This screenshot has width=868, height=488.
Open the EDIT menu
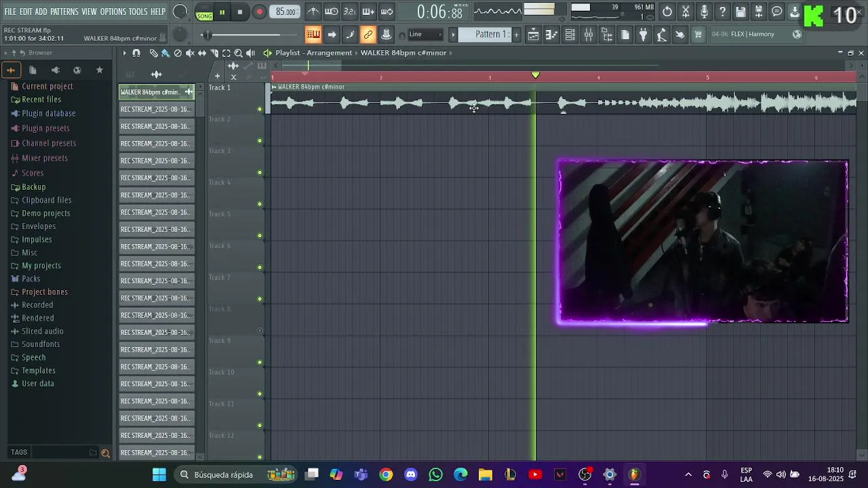tap(26, 12)
